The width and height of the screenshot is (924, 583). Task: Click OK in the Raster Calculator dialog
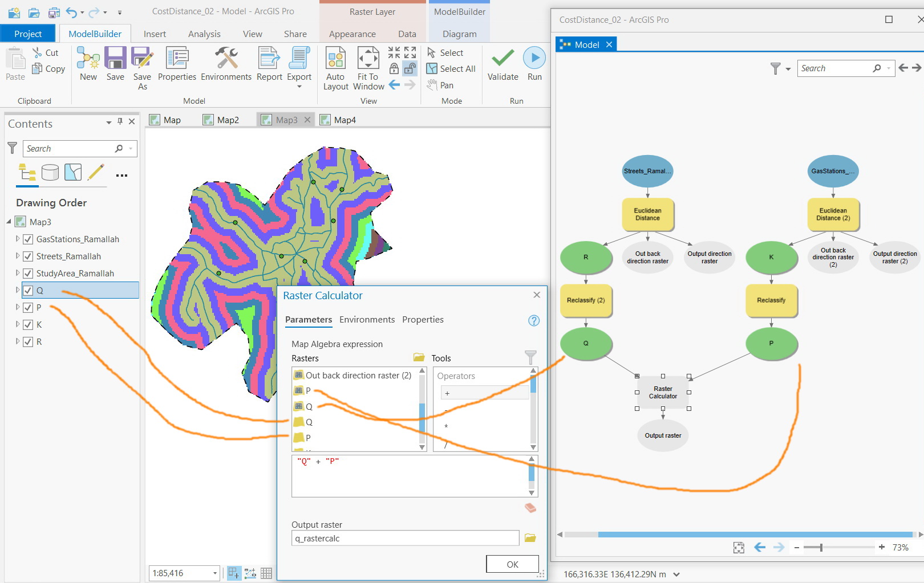coord(512,564)
